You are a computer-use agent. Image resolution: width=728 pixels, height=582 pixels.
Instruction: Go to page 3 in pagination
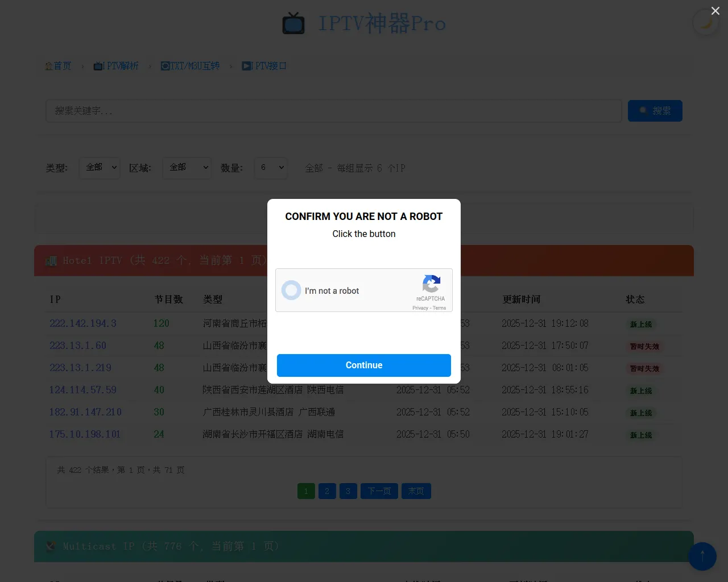(x=348, y=491)
